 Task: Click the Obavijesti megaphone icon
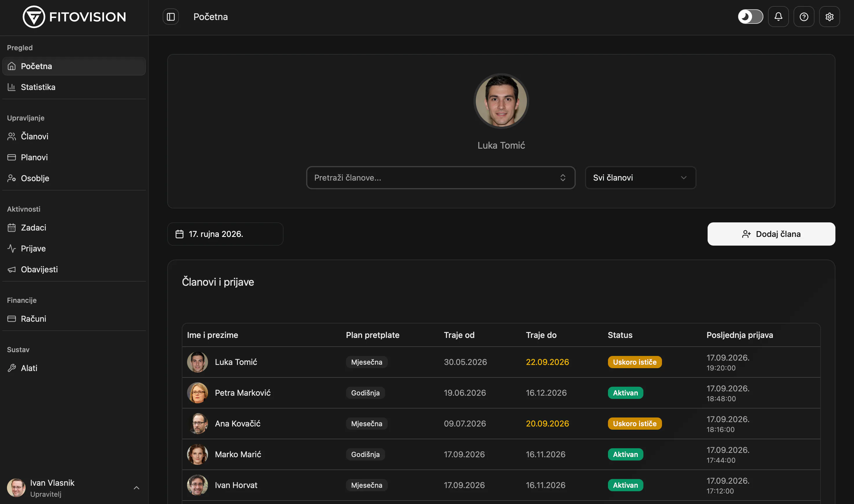tap(12, 270)
